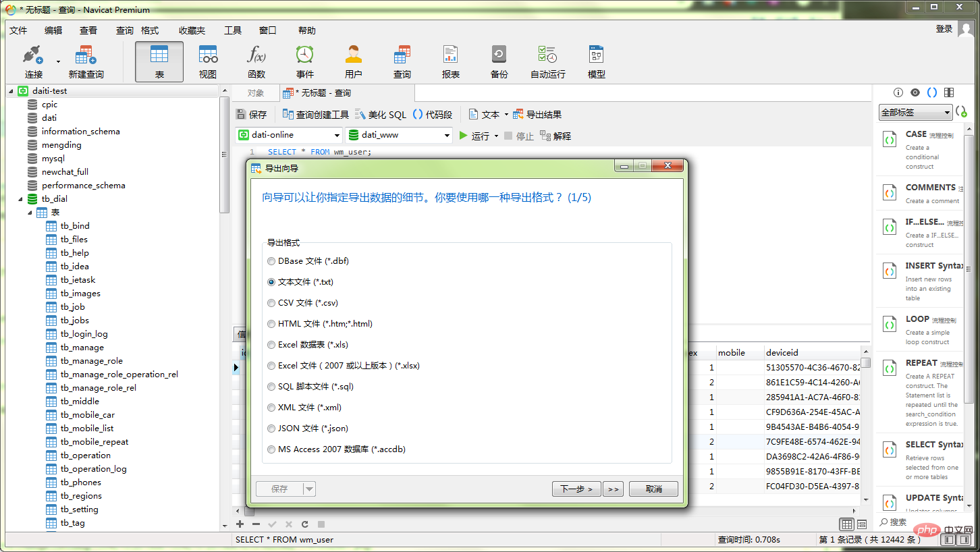Image resolution: width=980 pixels, height=552 pixels.
Task: Click the 登录 login link
Action: point(944,28)
